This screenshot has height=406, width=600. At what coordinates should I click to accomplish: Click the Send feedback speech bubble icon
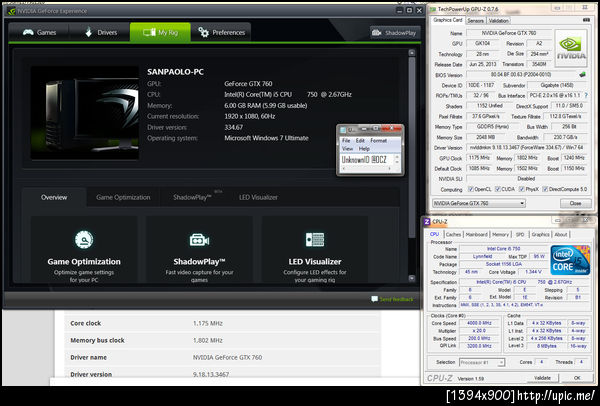coord(374,299)
